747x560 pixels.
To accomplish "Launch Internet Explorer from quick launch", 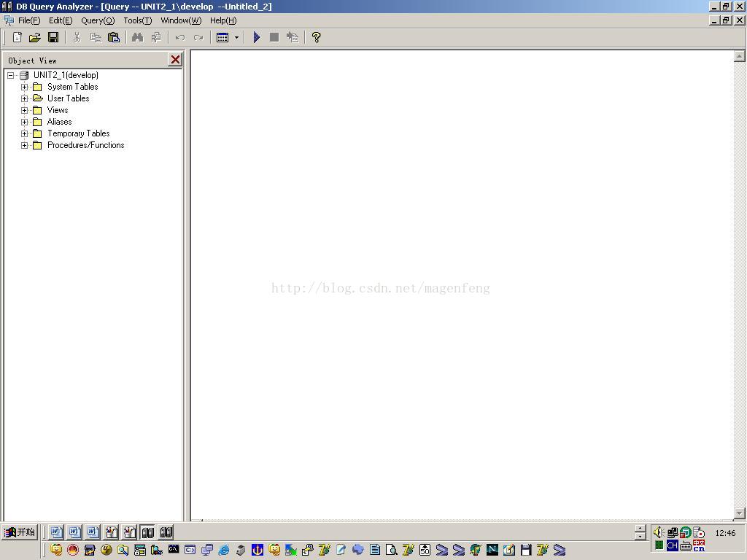I will [x=223, y=550].
